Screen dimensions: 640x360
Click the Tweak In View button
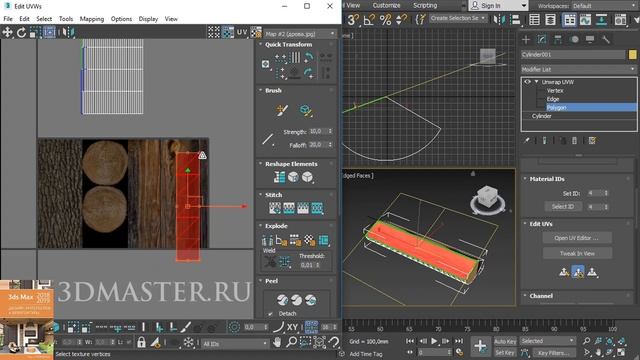click(x=577, y=253)
